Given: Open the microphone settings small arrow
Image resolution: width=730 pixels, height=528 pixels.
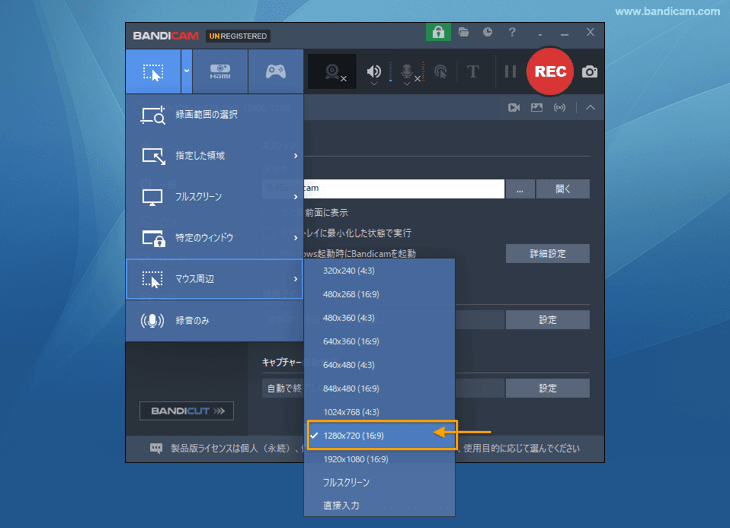Looking at the screenshot, I should [x=407, y=84].
